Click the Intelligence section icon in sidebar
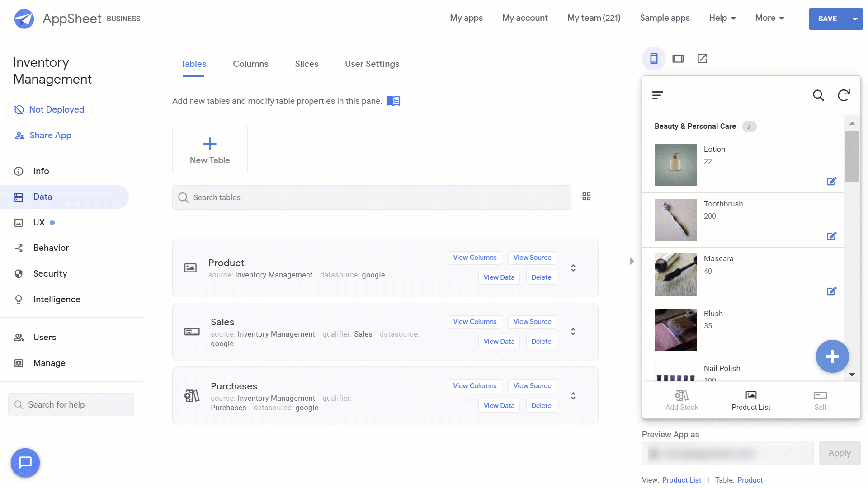This screenshot has width=868, height=488. (x=19, y=299)
